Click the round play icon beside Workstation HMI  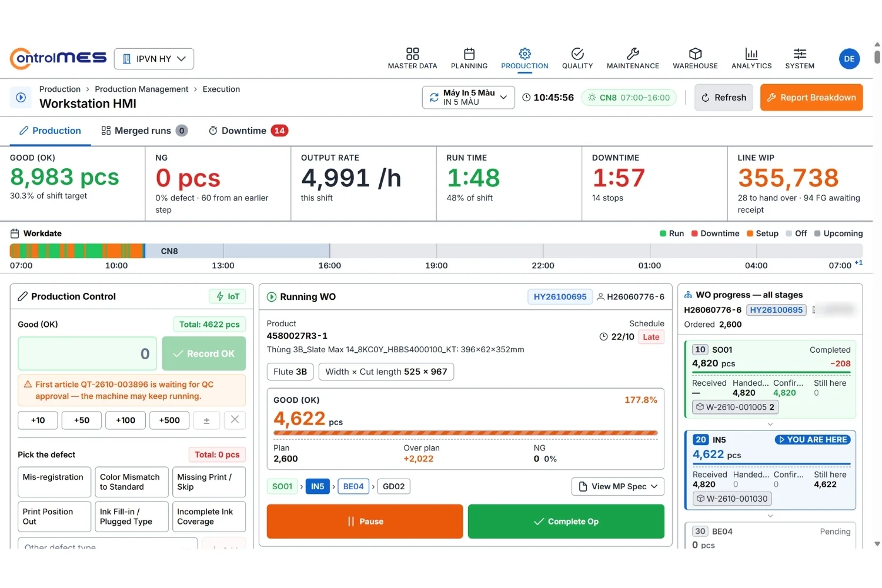(x=21, y=97)
